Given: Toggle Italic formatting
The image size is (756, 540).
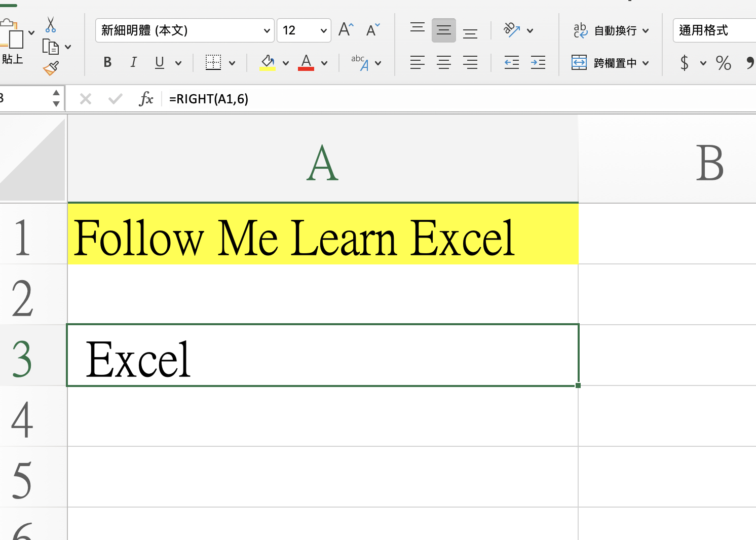Looking at the screenshot, I should coord(133,62).
